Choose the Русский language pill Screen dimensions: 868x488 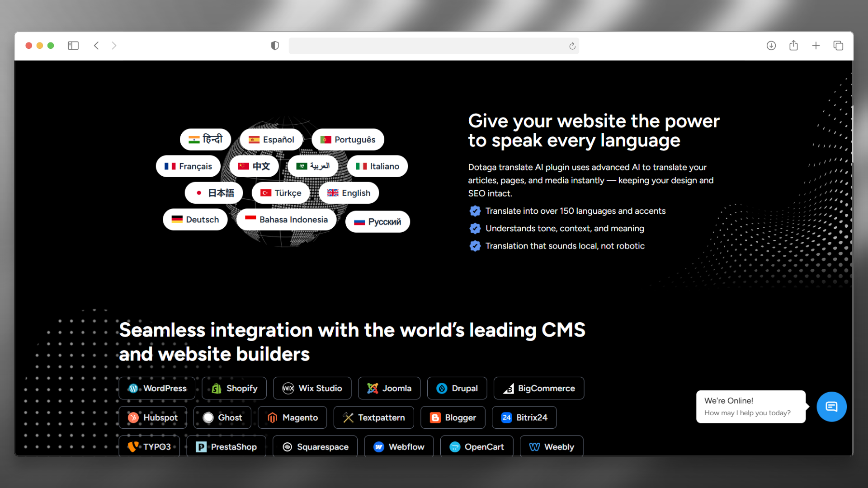(x=377, y=222)
